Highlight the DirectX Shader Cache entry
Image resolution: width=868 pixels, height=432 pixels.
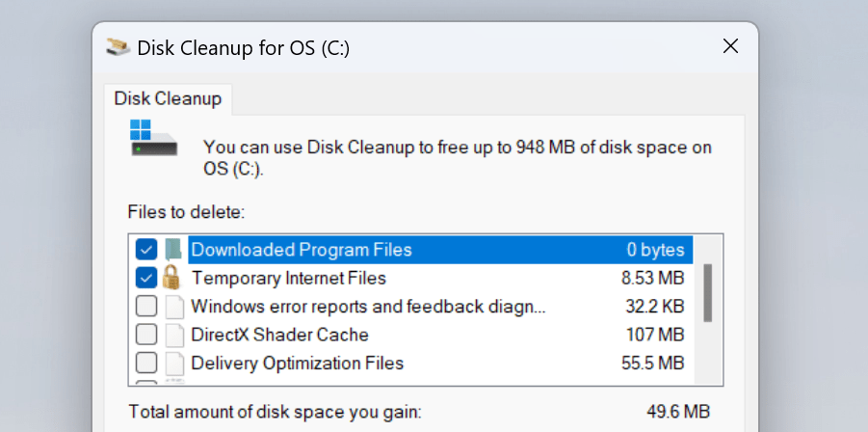click(x=440, y=335)
